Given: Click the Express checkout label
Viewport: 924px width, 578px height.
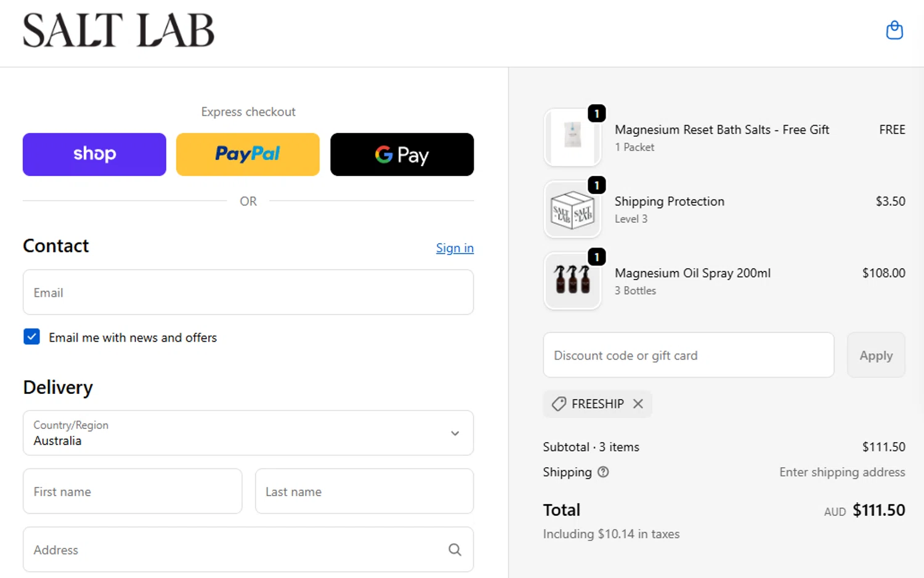Looking at the screenshot, I should point(248,111).
